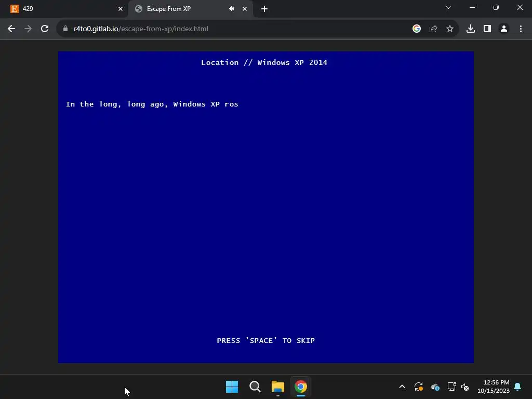Click the 'Location // Windows XP 2014' heading
Screen dimensions: 532x399
point(264,62)
